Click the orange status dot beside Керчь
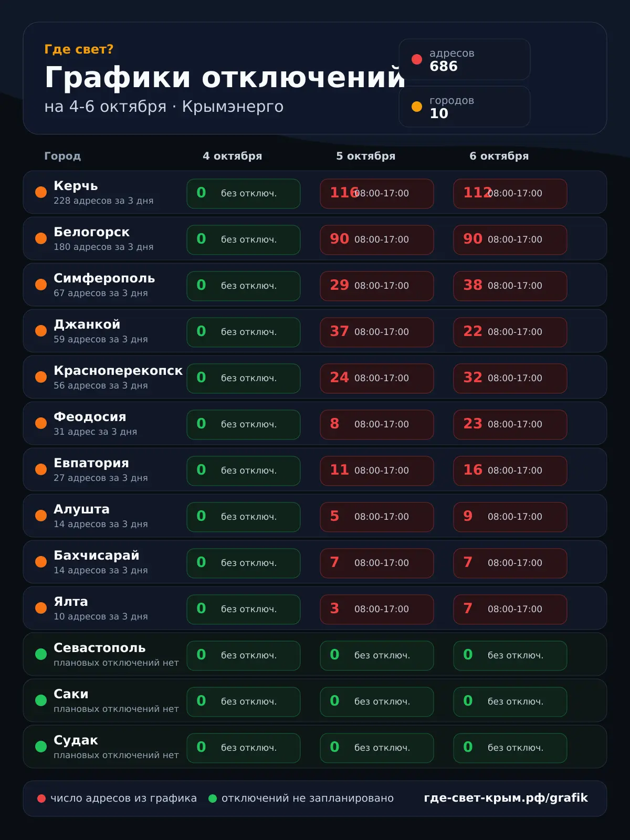This screenshot has height=840, width=630. [x=41, y=192]
